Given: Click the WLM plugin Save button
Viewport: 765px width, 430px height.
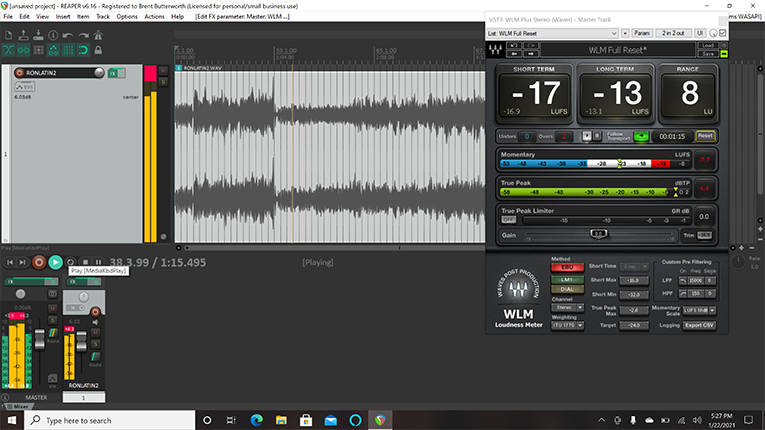Looking at the screenshot, I should [x=708, y=54].
